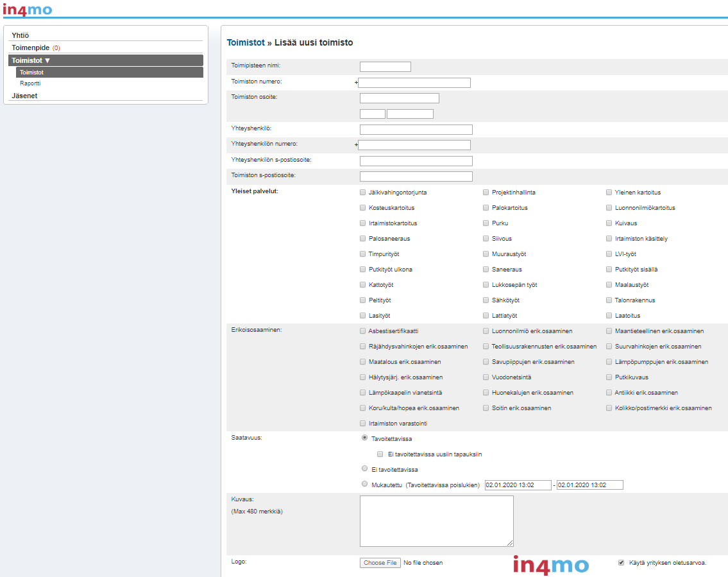This screenshot has width=728, height=577.
Task: Select the Ei tavoitettavissa radio button
Action: click(x=364, y=469)
